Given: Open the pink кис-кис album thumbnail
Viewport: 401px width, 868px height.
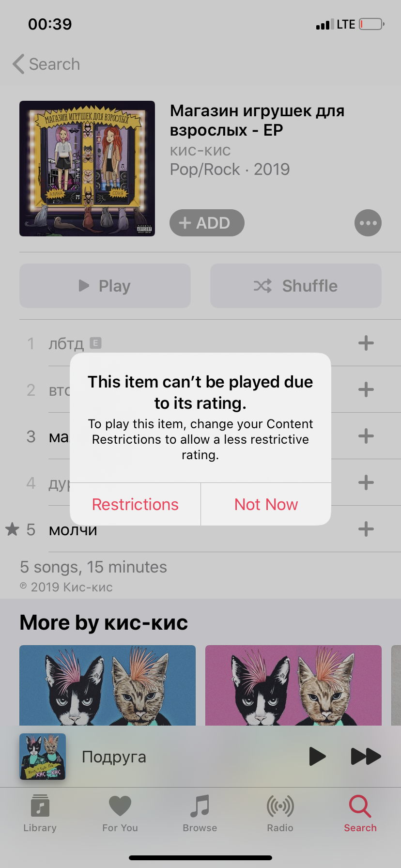Looking at the screenshot, I should pyautogui.click(x=293, y=685).
